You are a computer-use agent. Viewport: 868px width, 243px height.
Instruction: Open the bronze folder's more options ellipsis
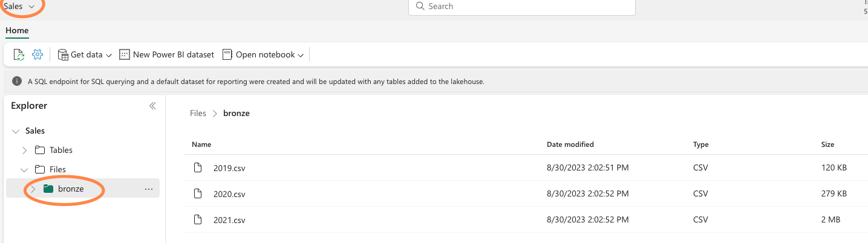tap(149, 189)
